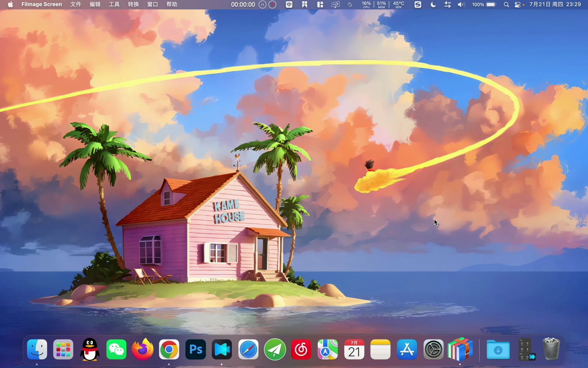Launch Firefox from the Dock

click(143, 349)
